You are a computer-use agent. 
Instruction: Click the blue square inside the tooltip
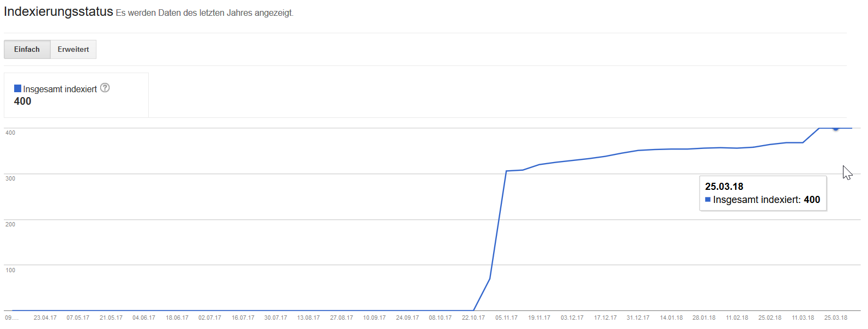point(708,200)
